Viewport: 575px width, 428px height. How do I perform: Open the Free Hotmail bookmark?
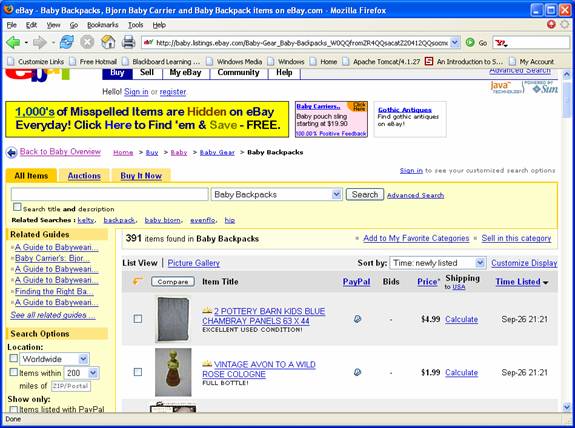[x=93, y=62]
